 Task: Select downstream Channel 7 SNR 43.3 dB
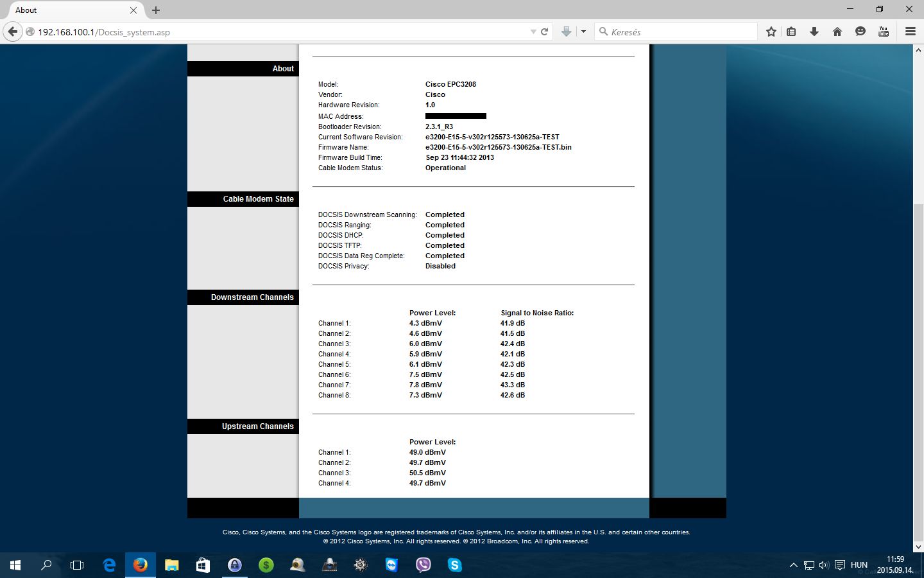tap(513, 385)
